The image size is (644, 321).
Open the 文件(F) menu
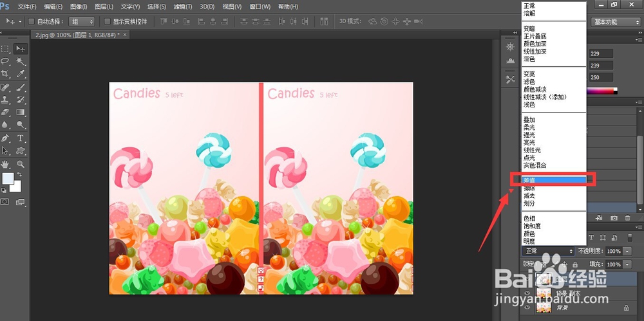(x=28, y=6)
